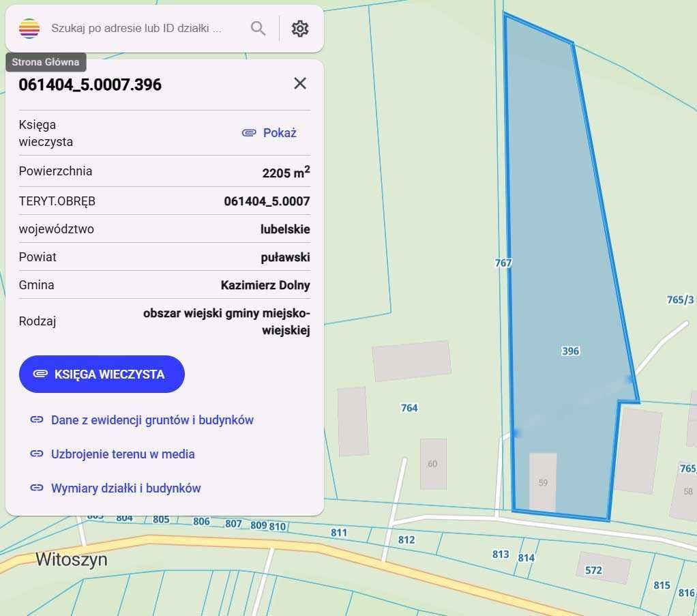The width and height of the screenshot is (697, 616).
Task: Click the chain icon next to Wymiary działki
Action: 37,488
